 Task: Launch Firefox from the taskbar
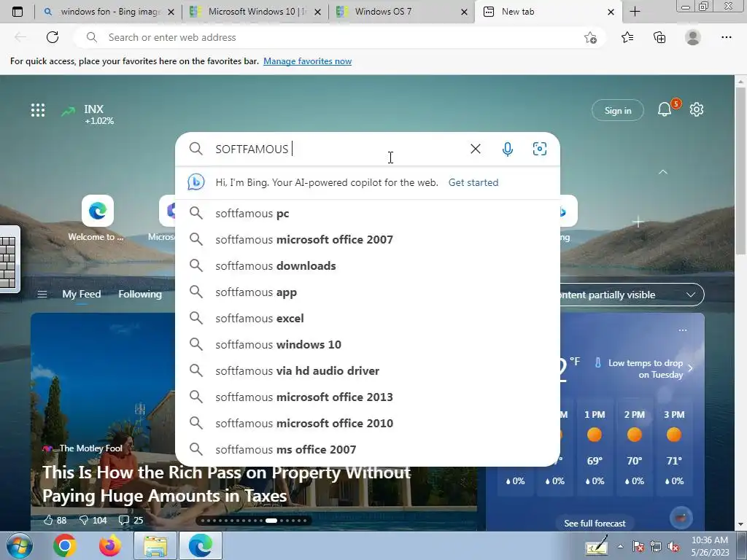[109, 545]
